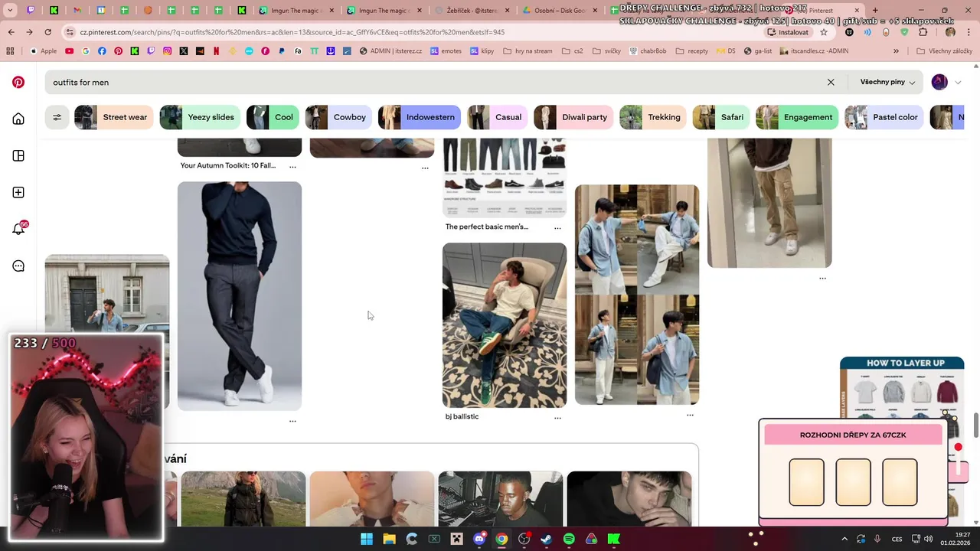Open the man in armchair pin image
The image size is (980, 551).
tap(505, 325)
